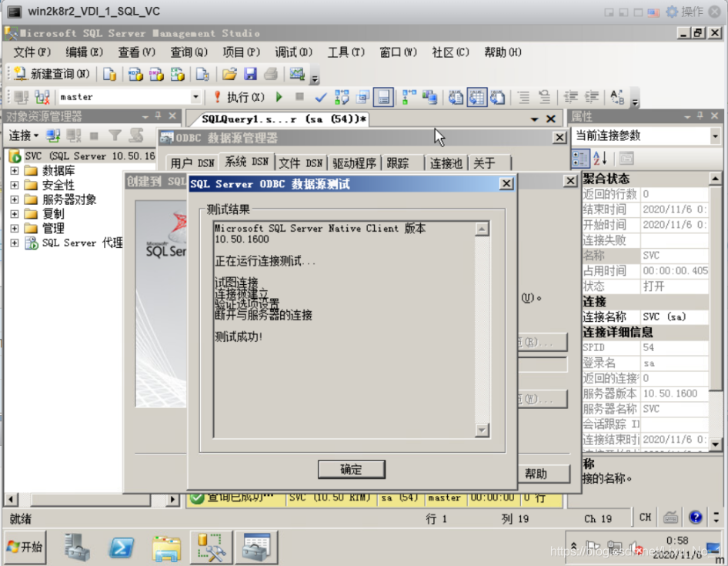Click the Change Connection icon
The image size is (728, 566).
pos(42,97)
